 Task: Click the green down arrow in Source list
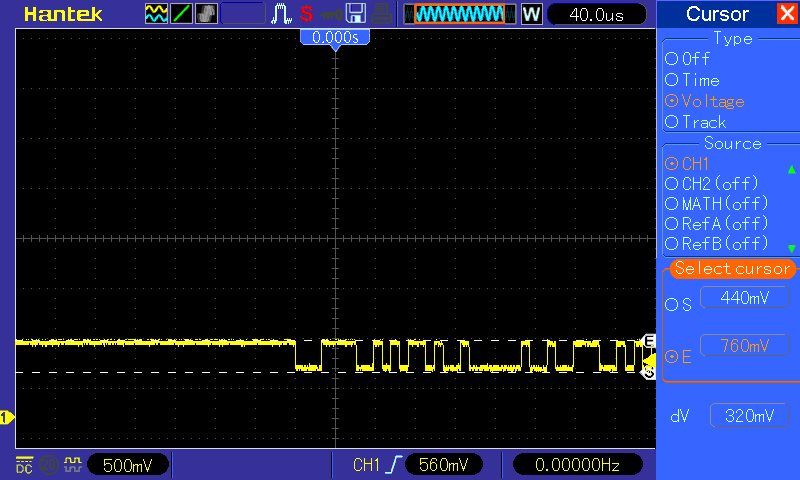791,248
